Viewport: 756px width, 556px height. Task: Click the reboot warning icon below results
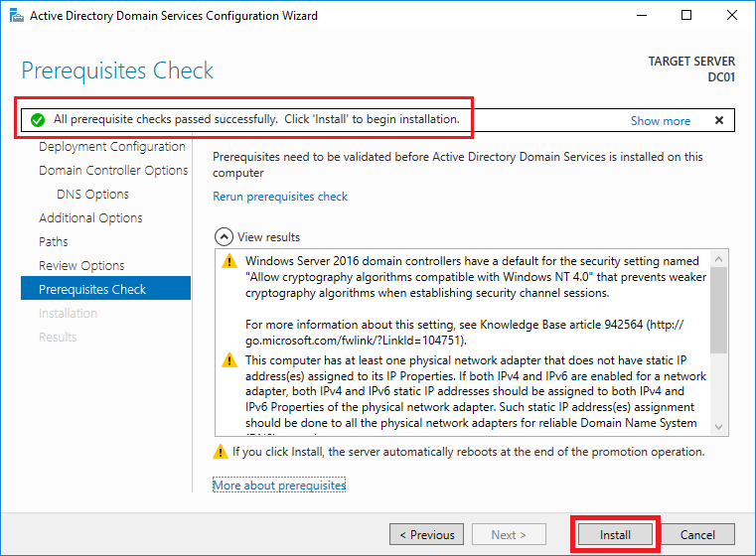[x=221, y=452]
